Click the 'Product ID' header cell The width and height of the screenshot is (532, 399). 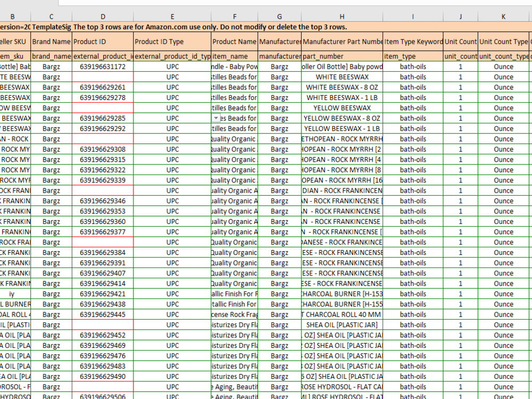pos(103,41)
